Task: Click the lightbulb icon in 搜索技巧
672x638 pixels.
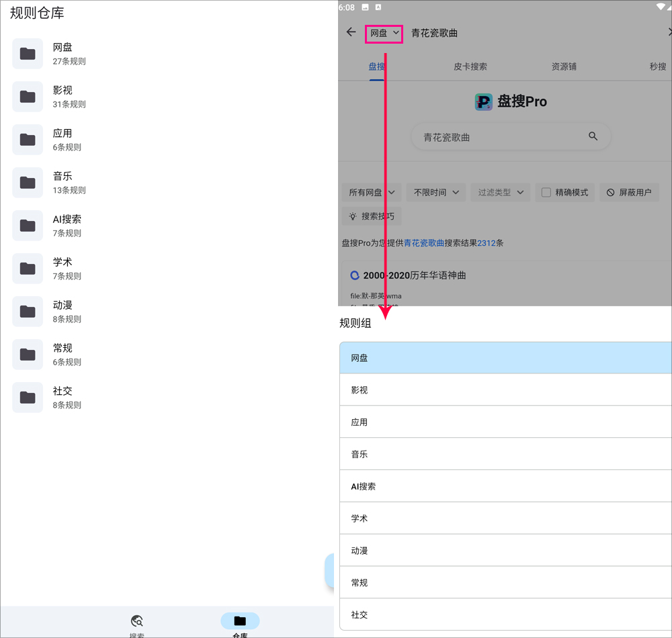Action: click(x=353, y=216)
